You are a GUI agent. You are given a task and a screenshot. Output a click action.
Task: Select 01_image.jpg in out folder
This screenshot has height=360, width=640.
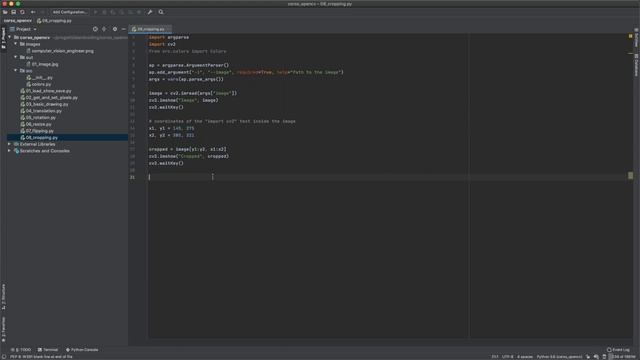(42, 64)
